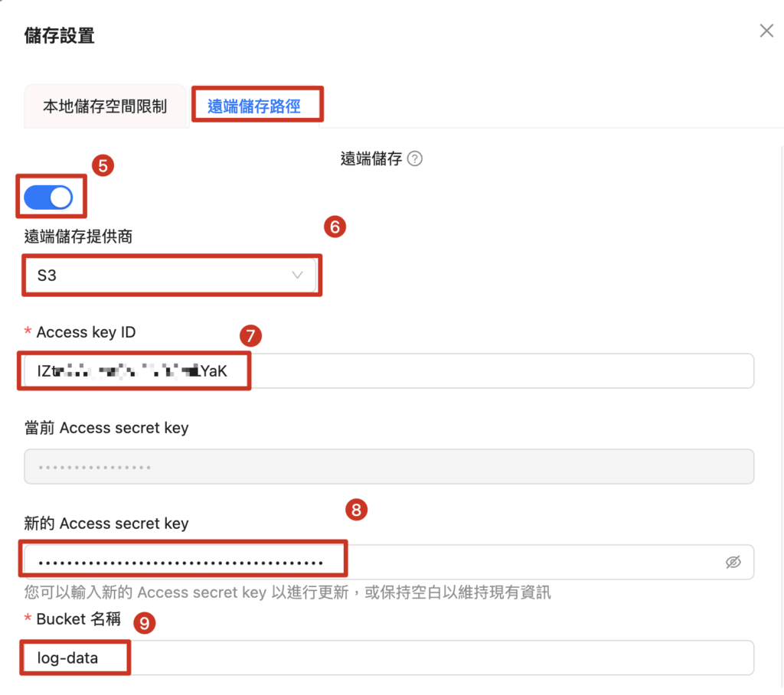This screenshot has width=784, height=695.
Task: Click the 當前 Access secret key field
Action: tap(389, 466)
